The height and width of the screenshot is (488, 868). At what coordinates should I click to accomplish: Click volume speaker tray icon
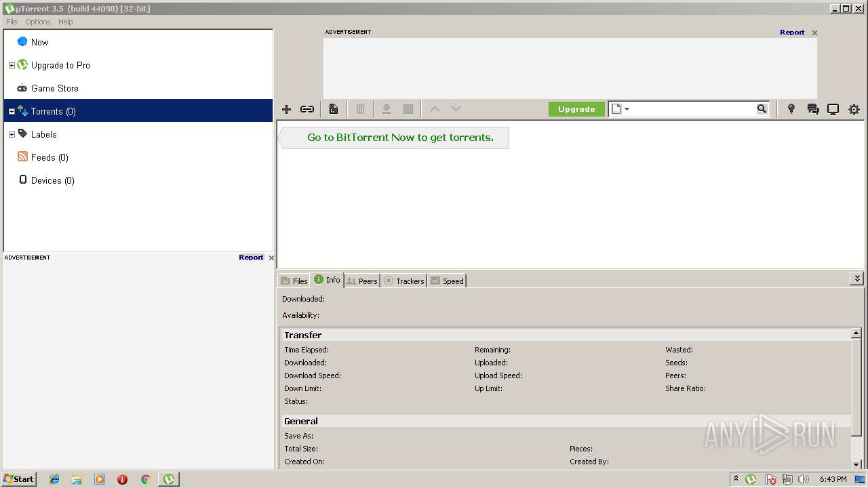tap(804, 479)
